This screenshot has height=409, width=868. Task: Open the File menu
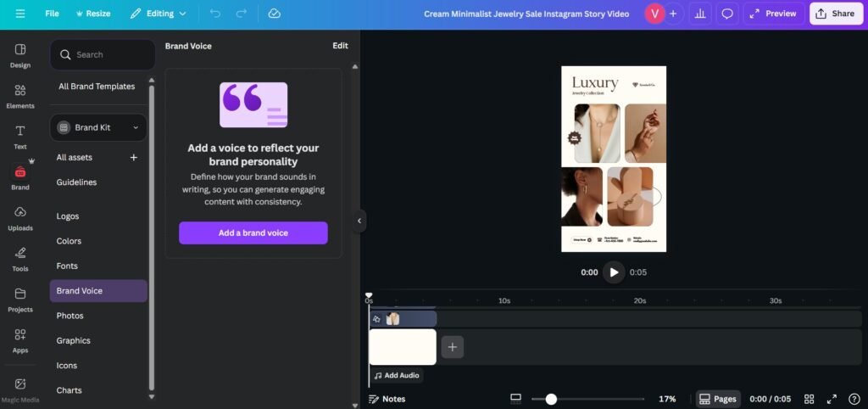pyautogui.click(x=52, y=14)
